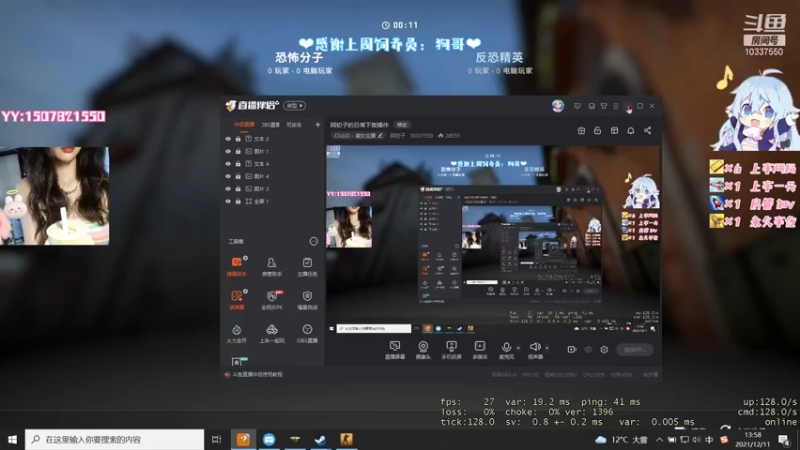800x450 pixels.
Task: Open the 斗鱼直播伴侣使用教程 tutorial link
Action: 257,374
